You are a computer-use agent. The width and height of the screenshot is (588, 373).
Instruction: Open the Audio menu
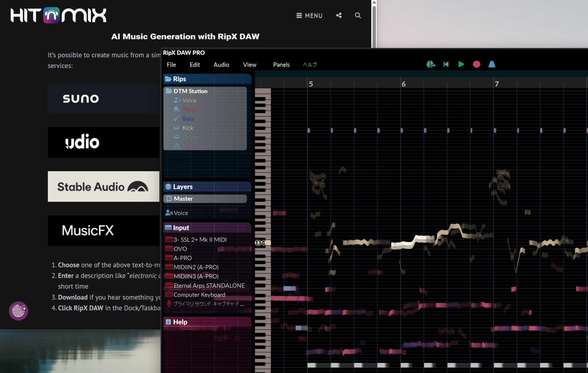click(x=221, y=65)
